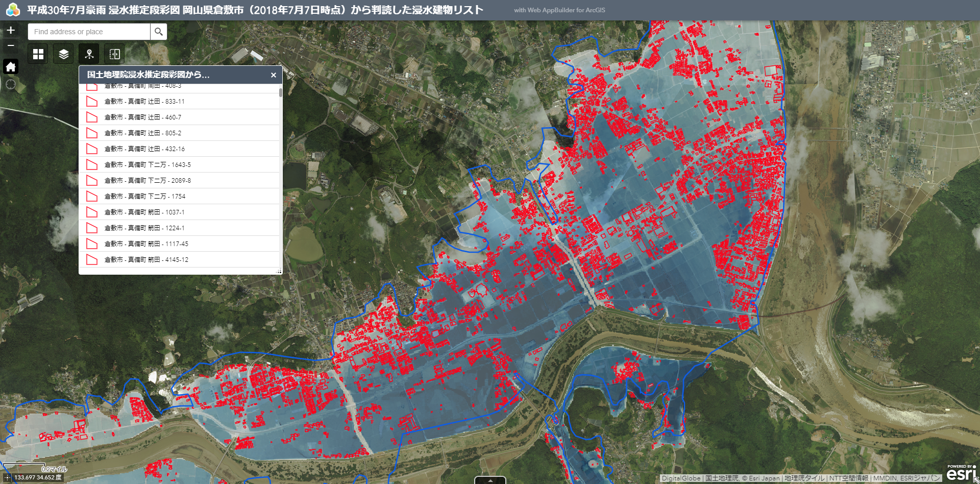Return to the default home extent

pyautogui.click(x=11, y=67)
